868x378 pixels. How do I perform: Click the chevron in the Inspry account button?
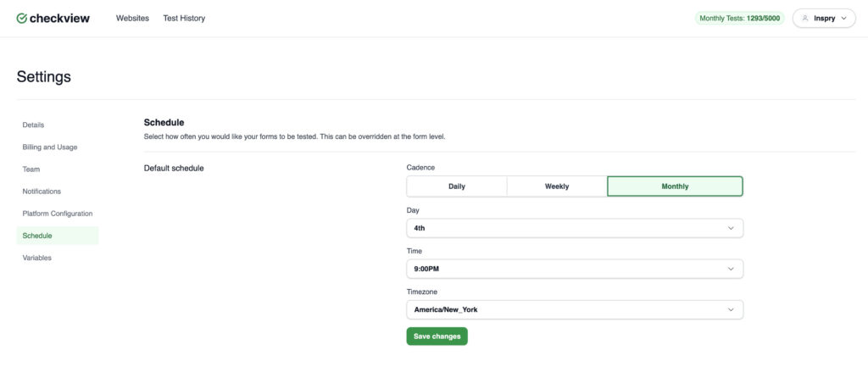(x=843, y=18)
